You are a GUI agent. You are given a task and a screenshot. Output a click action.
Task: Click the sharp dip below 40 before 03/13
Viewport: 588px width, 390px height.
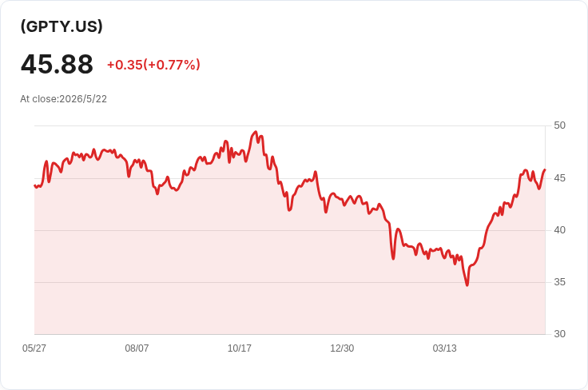pyautogui.click(x=393, y=258)
